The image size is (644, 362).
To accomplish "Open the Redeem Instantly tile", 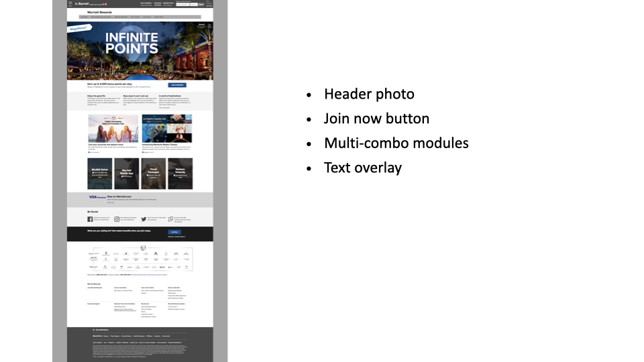I will pos(180,174).
